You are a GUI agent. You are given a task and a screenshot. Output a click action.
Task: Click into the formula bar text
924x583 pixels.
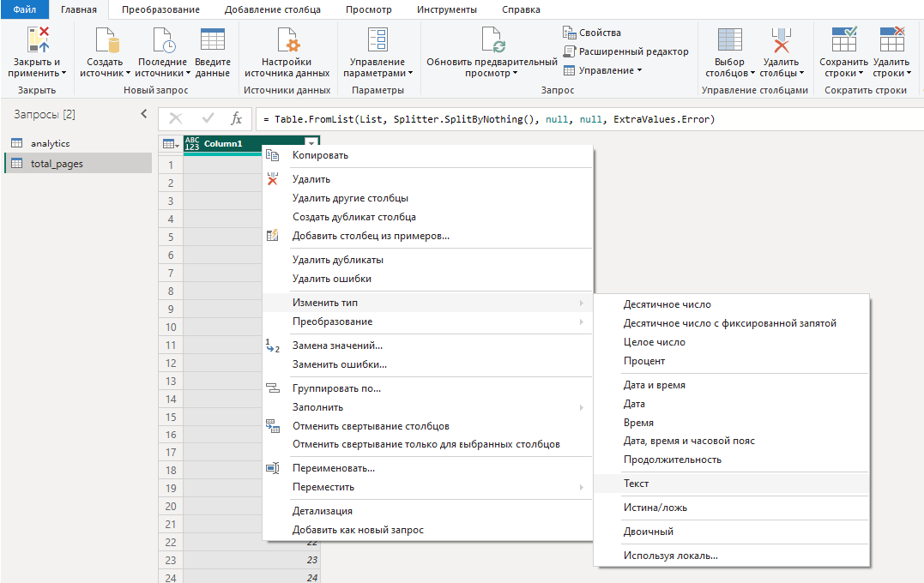(x=488, y=119)
